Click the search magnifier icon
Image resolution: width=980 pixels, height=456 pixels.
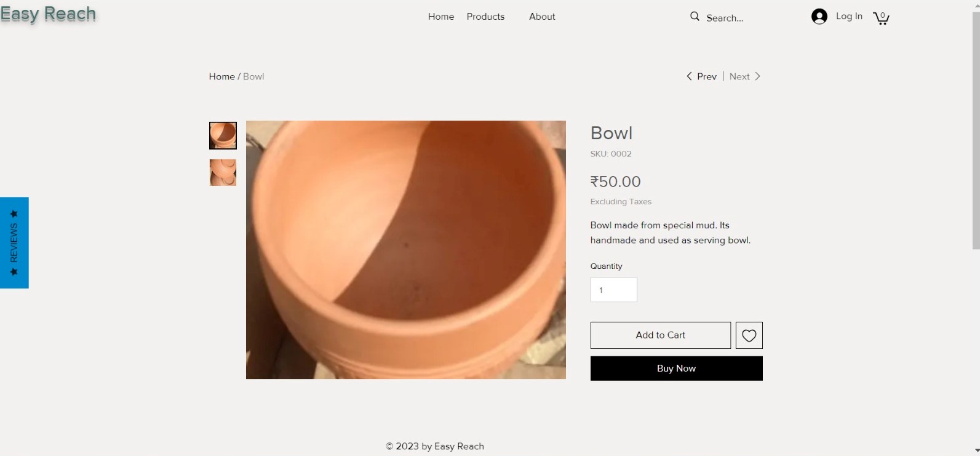[695, 17]
